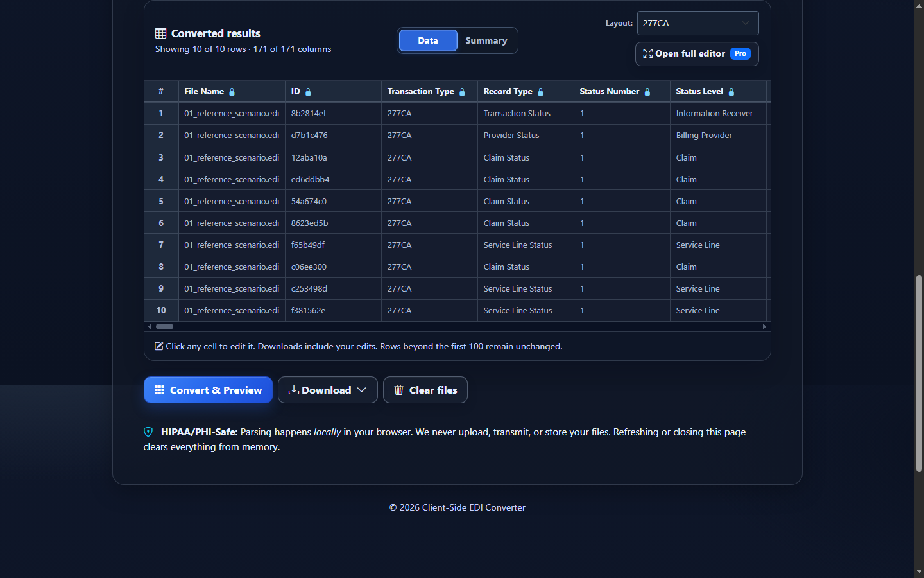Click Status Number cell in row 3
The width and height of the screenshot is (924, 578).
622,157
